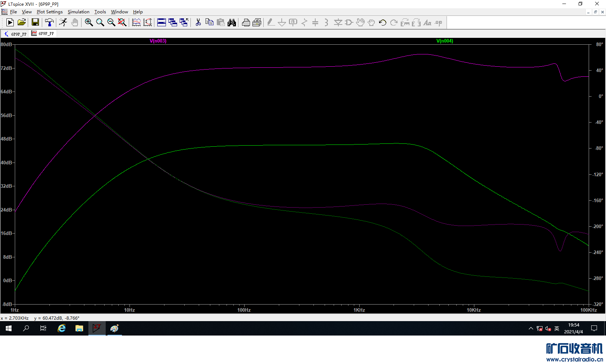The image size is (606, 364).
Task: Click the V(n004) trace label
Action: click(445, 41)
